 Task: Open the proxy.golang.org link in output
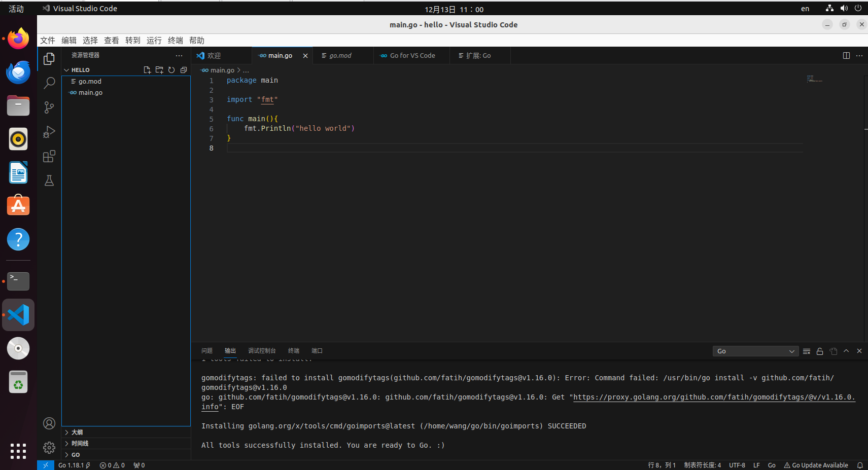(714, 397)
